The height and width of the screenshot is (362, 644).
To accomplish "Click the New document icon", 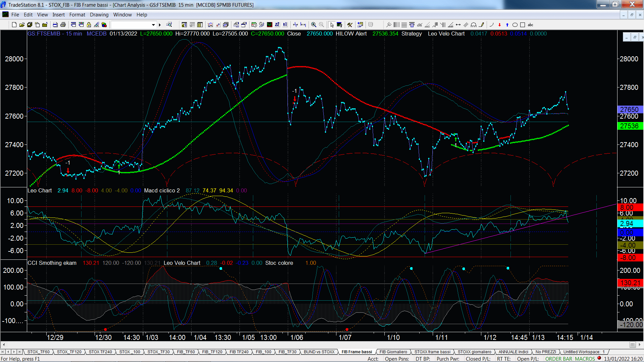I will [14, 24].
